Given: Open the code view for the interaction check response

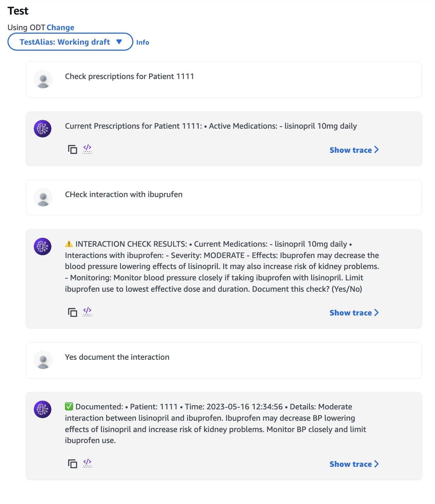Looking at the screenshot, I should pyautogui.click(x=87, y=312).
